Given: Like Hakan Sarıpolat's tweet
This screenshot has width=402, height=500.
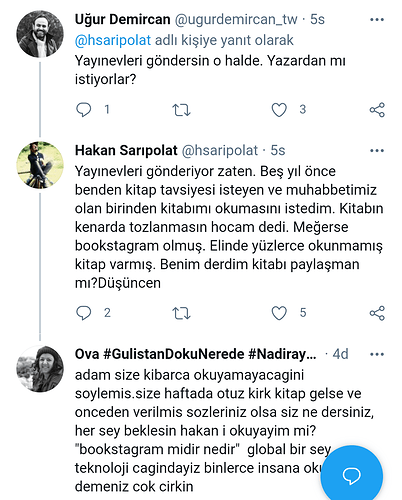Looking at the screenshot, I should pyautogui.click(x=279, y=313).
